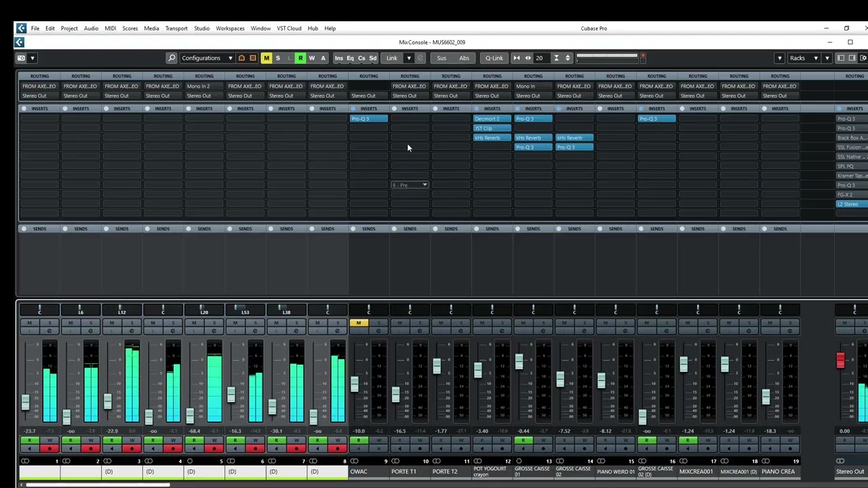
Task: Click the Sus button
Action: point(441,58)
